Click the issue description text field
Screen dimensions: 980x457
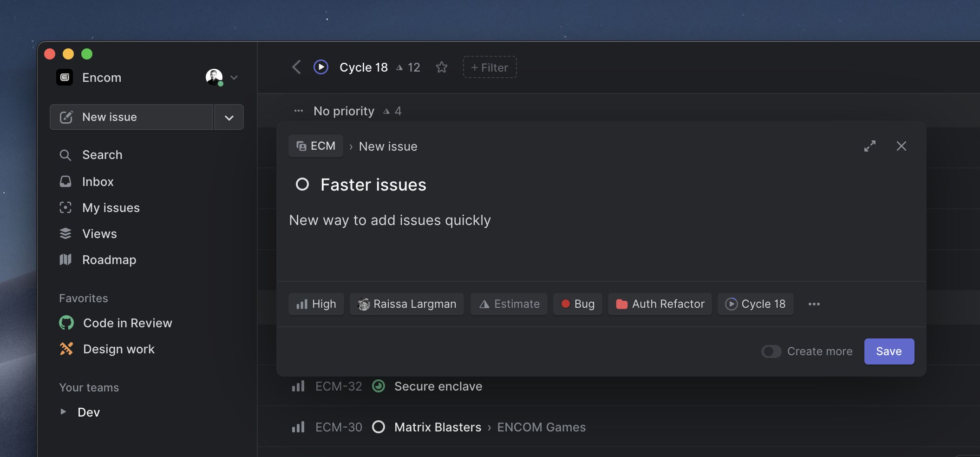[x=601, y=242]
